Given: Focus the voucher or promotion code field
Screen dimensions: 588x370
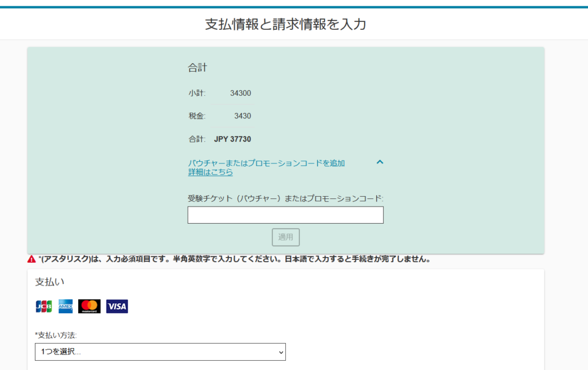Looking at the screenshot, I should 285,215.
